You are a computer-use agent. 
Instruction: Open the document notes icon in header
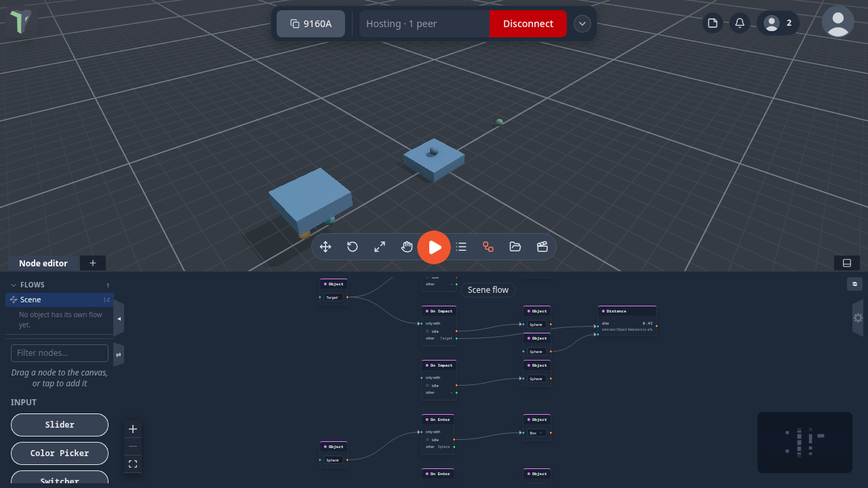point(712,23)
